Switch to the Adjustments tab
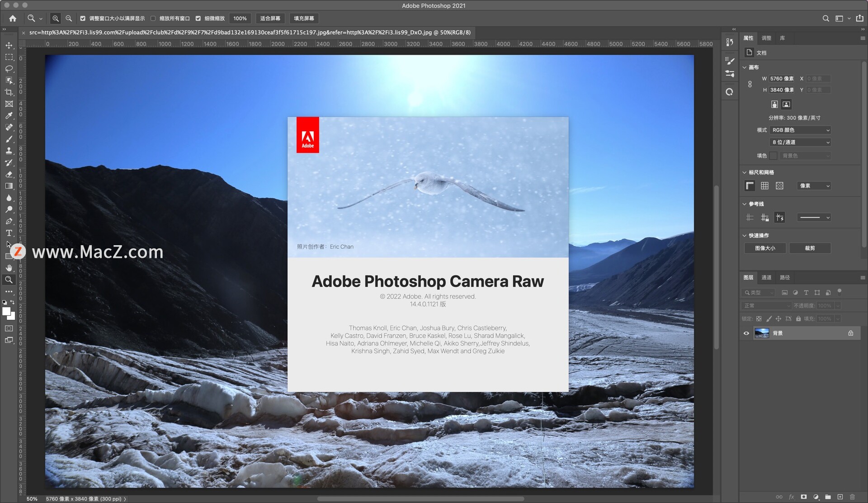868x503 pixels. (766, 38)
